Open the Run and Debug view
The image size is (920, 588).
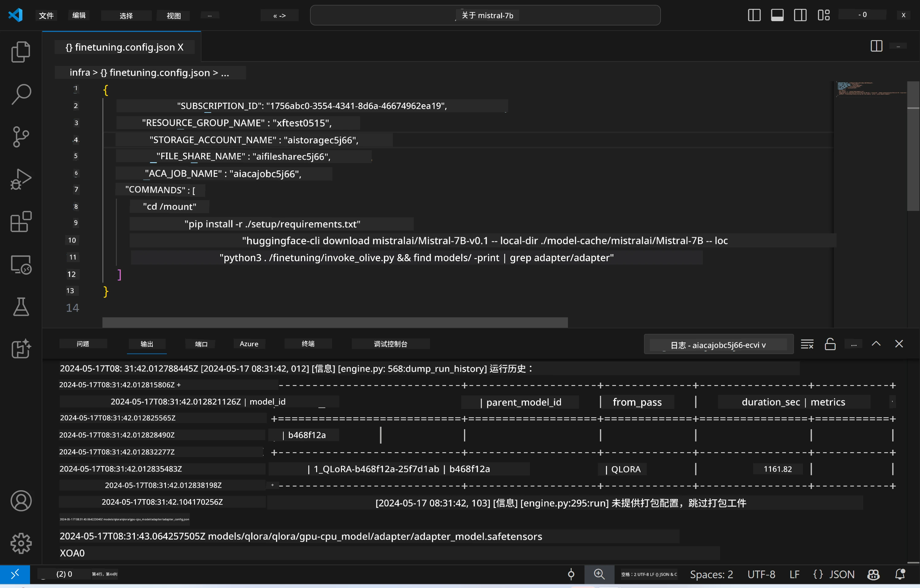pyautogui.click(x=21, y=179)
